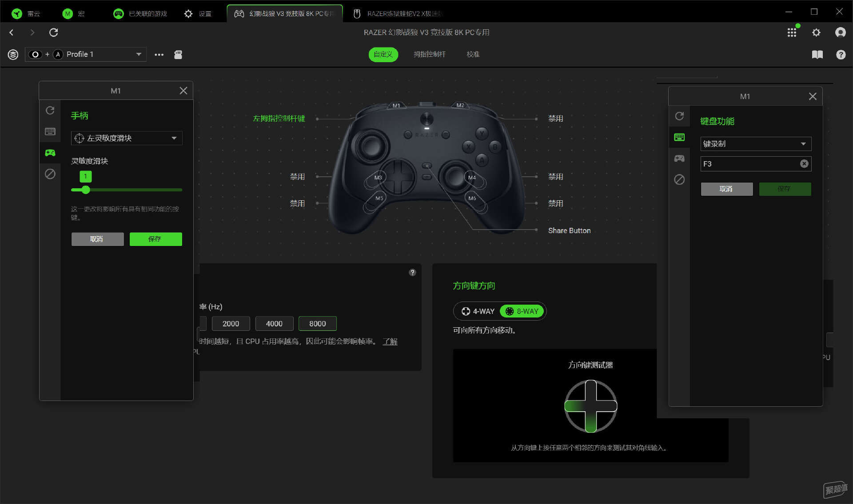The image size is (853, 504).
Task: Open the Razer Synapse home tab
Action: (x=26, y=13)
